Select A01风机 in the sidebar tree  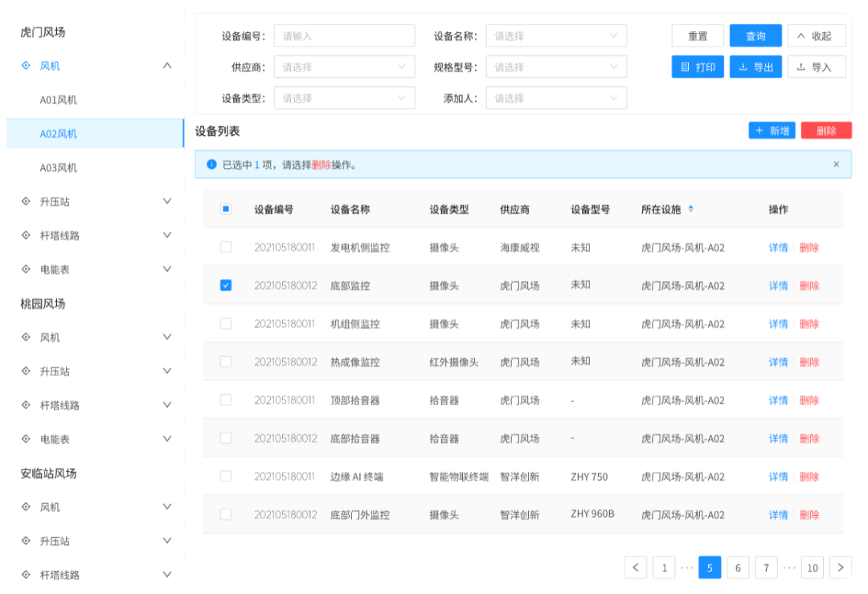tap(59, 100)
